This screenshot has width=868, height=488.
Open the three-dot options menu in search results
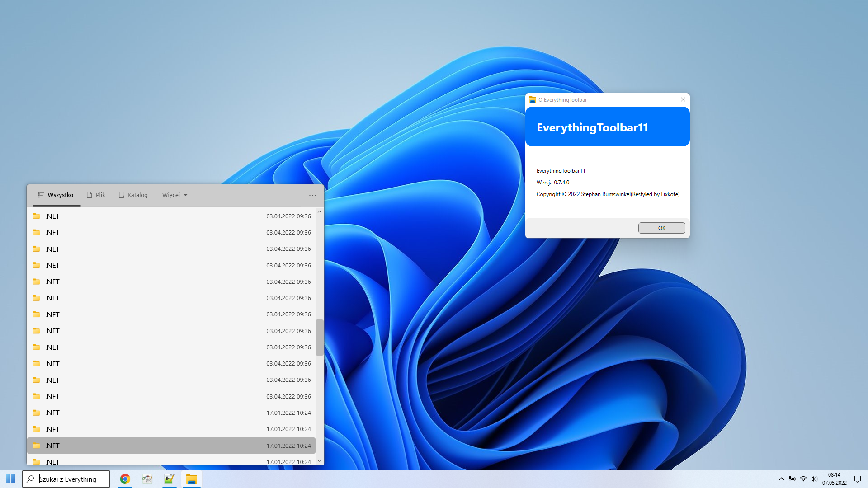[312, 195]
